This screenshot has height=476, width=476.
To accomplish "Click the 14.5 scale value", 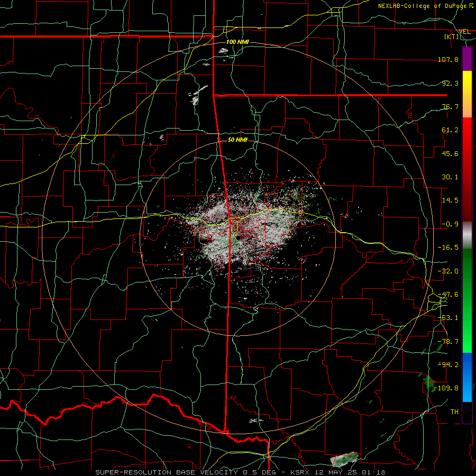I will coord(450,200).
